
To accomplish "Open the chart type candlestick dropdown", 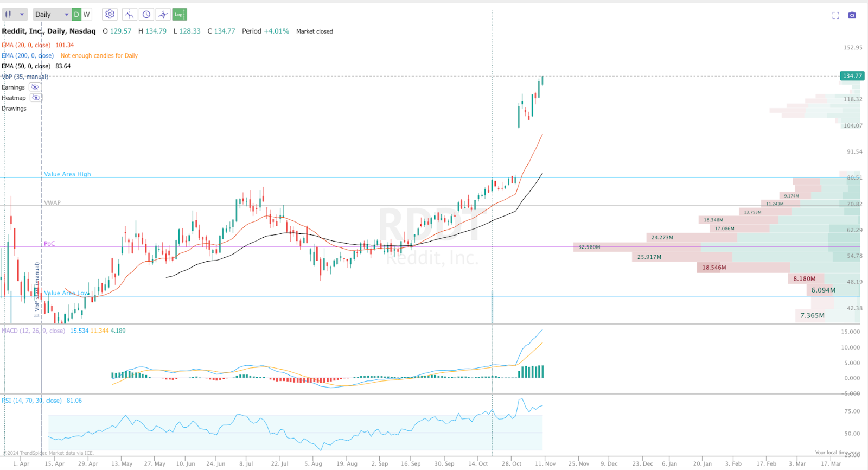I will [x=15, y=15].
